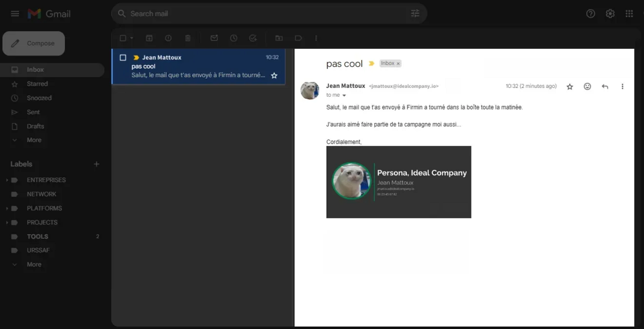
Task: Mark as unread envelope icon
Action: [x=214, y=38]
